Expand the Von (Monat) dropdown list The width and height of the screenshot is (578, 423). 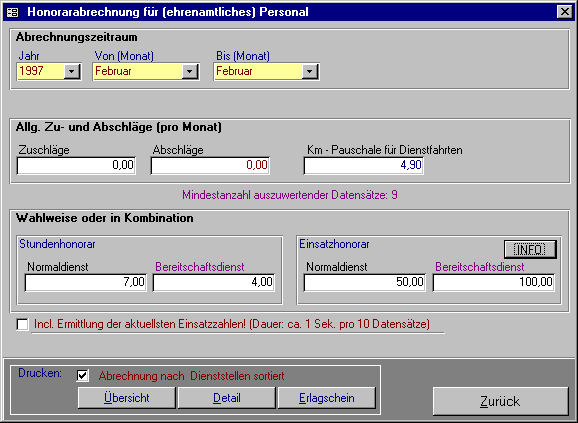pos(190,71)
